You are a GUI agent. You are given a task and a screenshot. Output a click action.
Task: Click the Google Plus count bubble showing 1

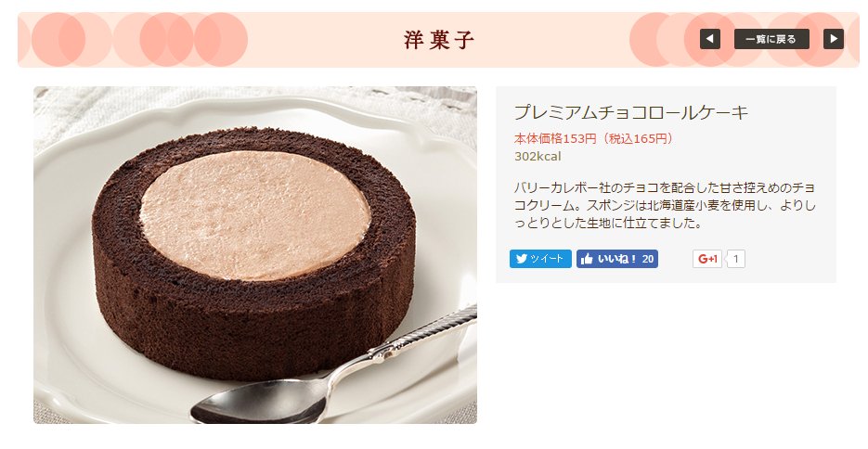point(735,259)
